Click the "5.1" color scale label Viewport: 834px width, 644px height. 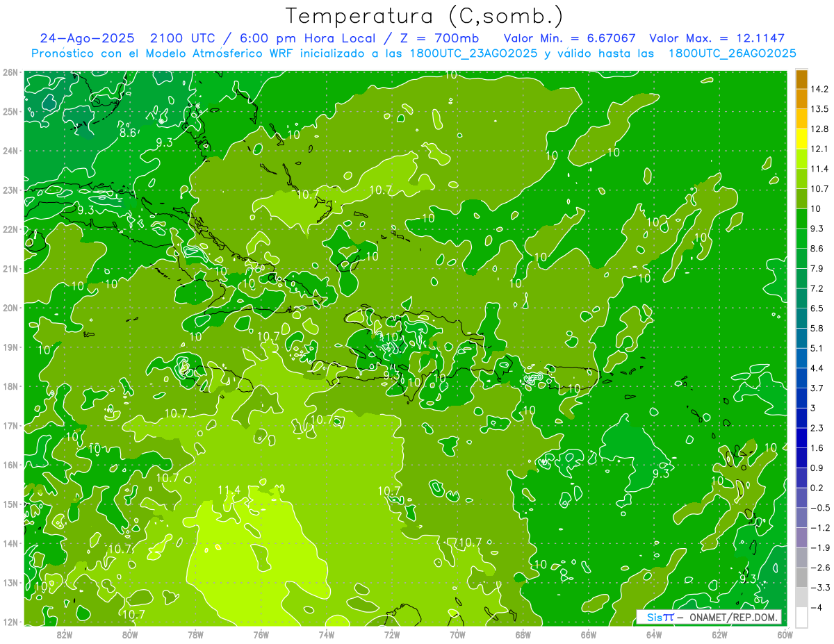pos(818,348)
